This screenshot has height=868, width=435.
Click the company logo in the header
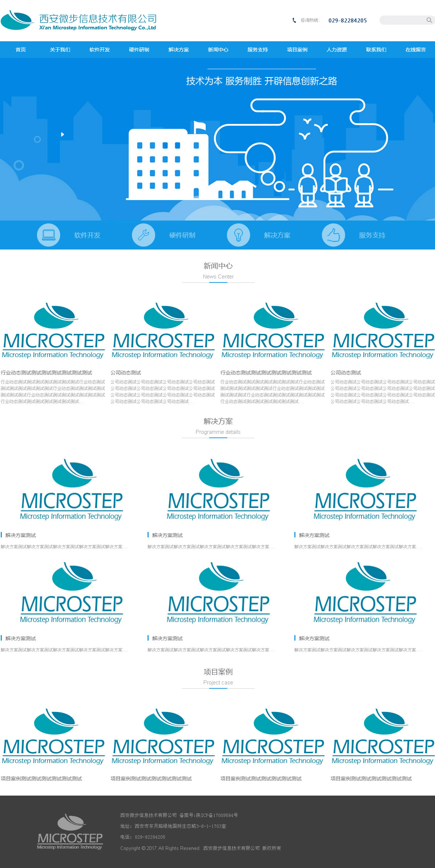(79, 21)
